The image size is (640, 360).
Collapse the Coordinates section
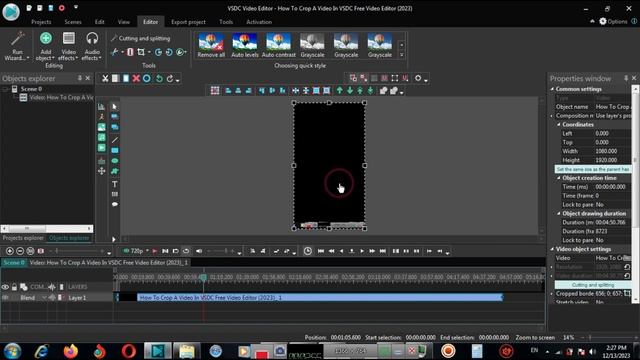click(559, 124)
